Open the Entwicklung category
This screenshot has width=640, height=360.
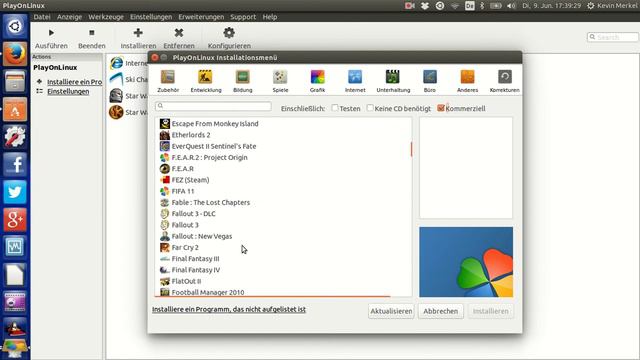coord(206,81)
